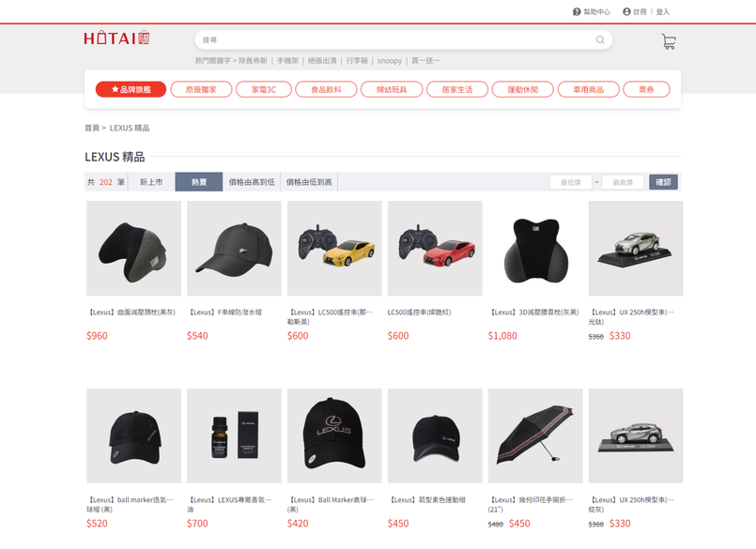
Task: Open the UX 250h 錠灰 model car thumbnail
Action: point(636,435)
